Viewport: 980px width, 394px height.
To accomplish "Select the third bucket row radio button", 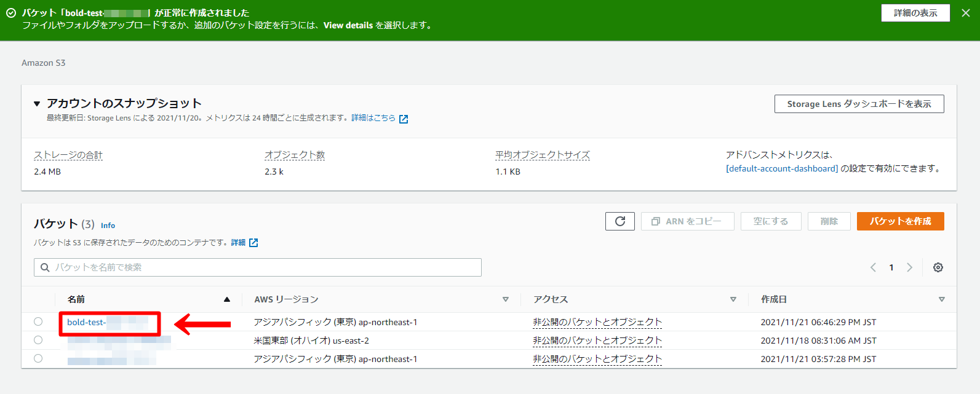I will (38, 358).
